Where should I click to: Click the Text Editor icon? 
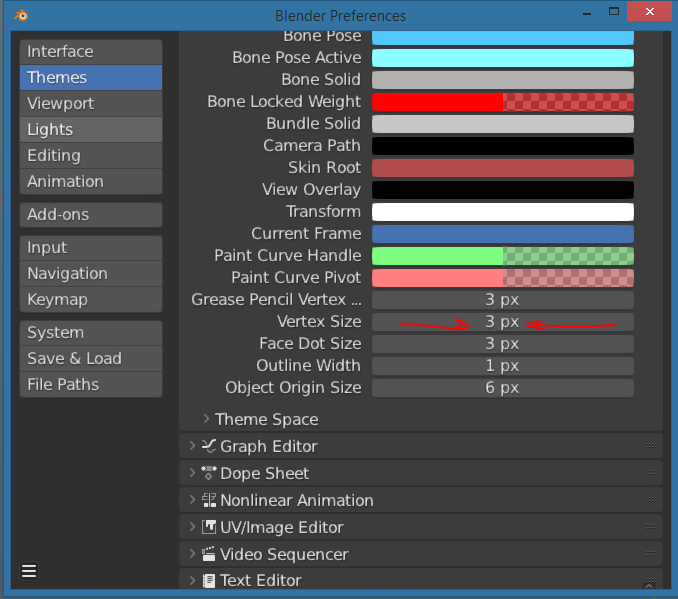[209, 580]
